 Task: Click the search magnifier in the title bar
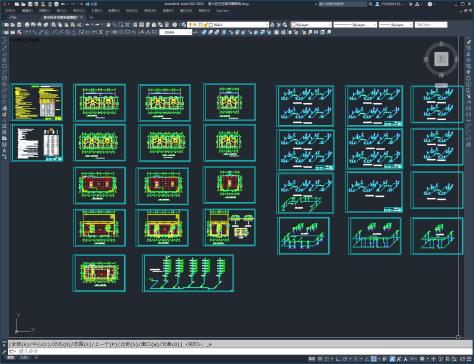pyautogui.click(x=371, y=4)
